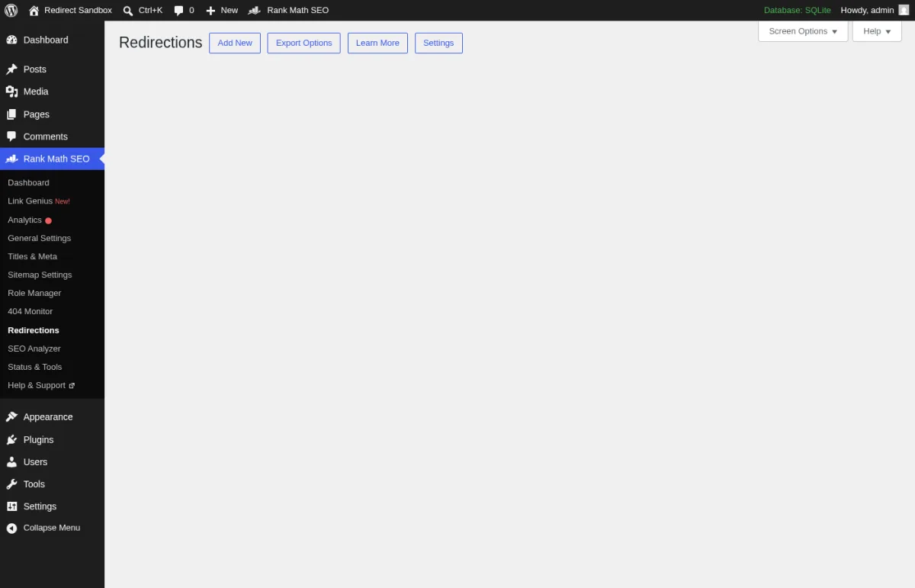Screen dimensions: 915x588
Task: Click the New link in admin bar
Action: pyautogui.click(x=230, y=11)
